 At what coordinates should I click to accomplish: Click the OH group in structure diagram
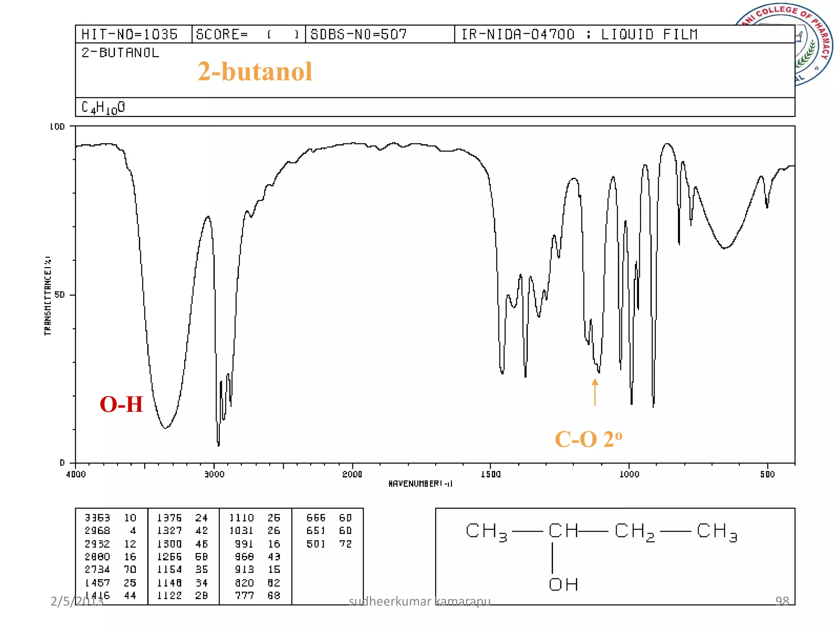coord(564,584)
